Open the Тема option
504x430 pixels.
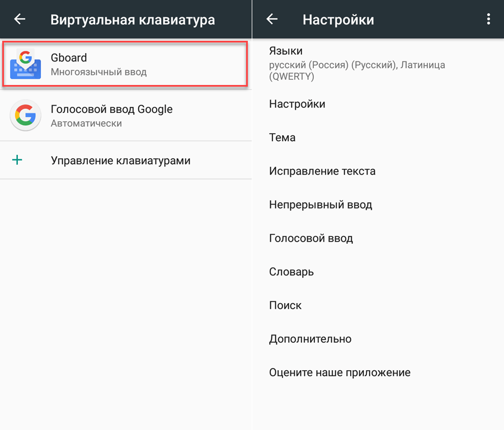(282, 138)
